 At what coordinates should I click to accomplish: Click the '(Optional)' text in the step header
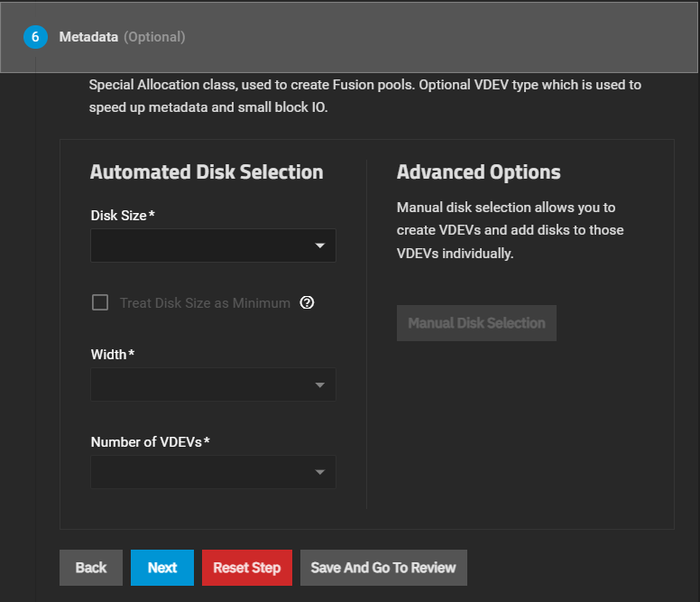pos(154,37)
